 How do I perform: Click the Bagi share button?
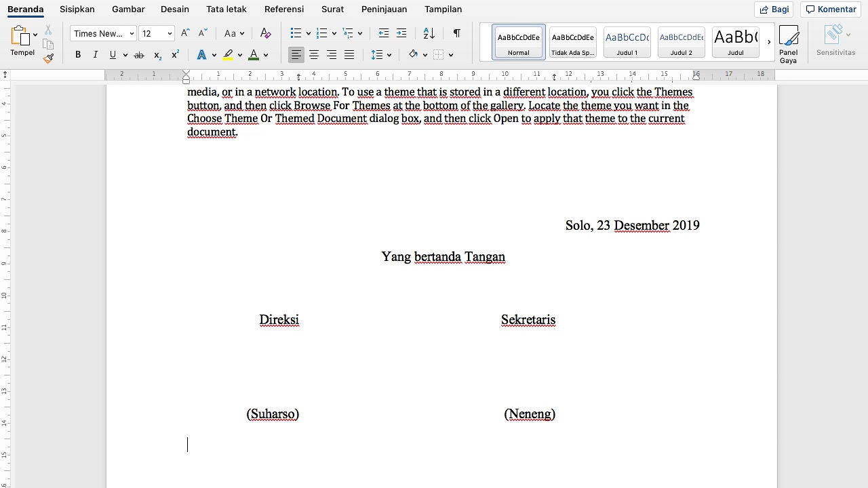click(774, 9)
